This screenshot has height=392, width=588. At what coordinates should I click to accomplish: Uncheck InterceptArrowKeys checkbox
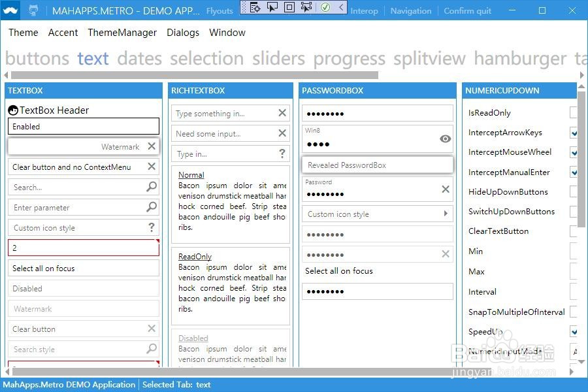coord(574,133)
